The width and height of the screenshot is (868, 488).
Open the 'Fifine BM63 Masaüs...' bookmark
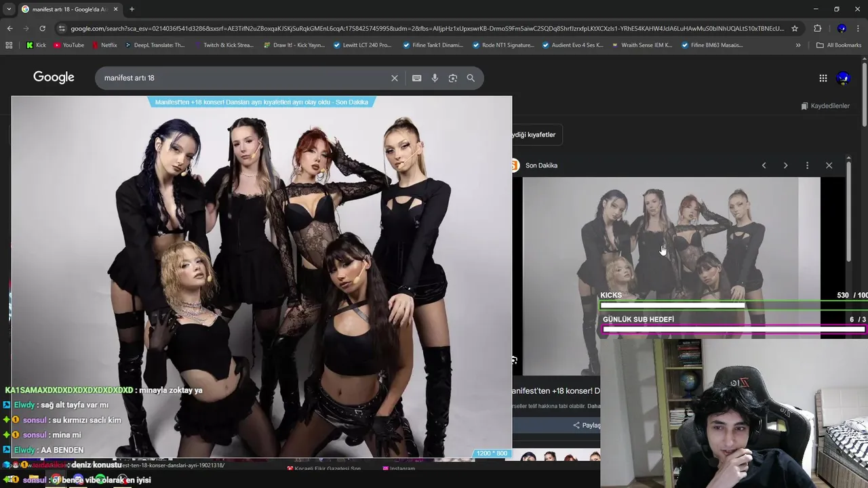click(712, 45)
